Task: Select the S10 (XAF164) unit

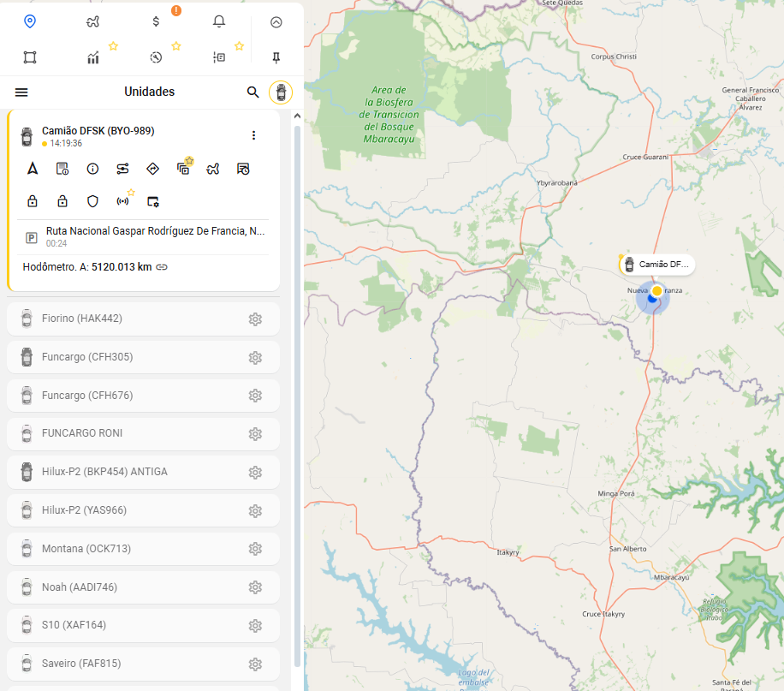Action: (x=74, y=625)
